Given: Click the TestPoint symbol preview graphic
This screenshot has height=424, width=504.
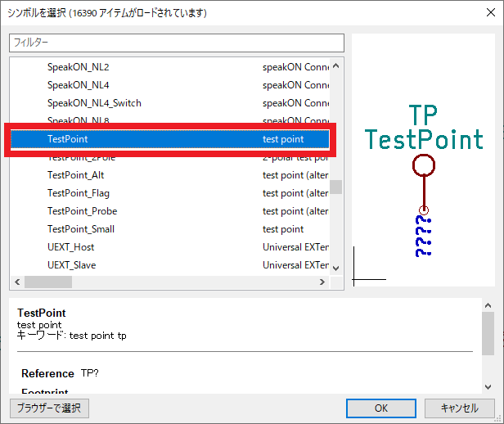Looking at the screenshot, I should click(x=423, y=184).
